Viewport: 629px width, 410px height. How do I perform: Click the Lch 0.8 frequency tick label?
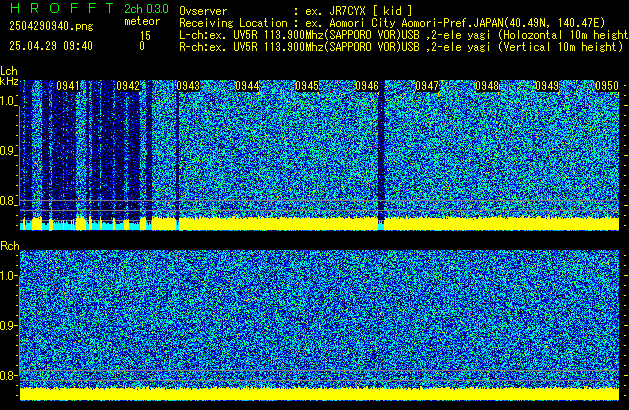tap(7, 201)
